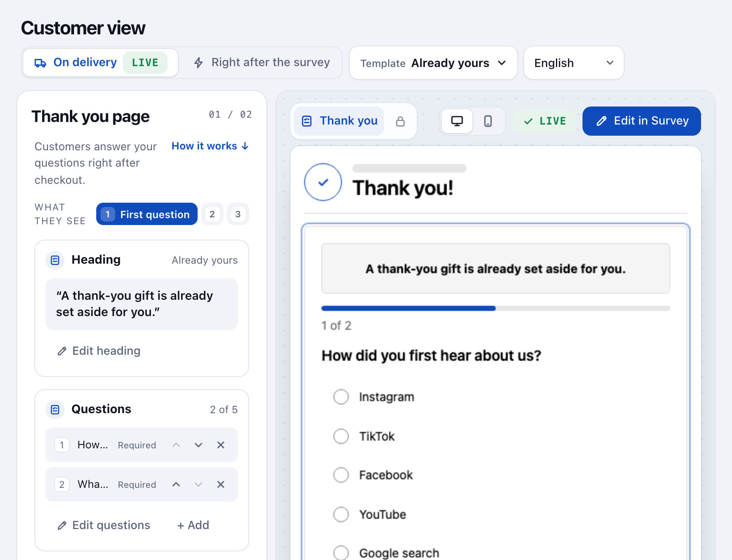Open the Template Already yours dropdown
The width and height of the screenshot is (732, 560).
click(x=433, y=63)
